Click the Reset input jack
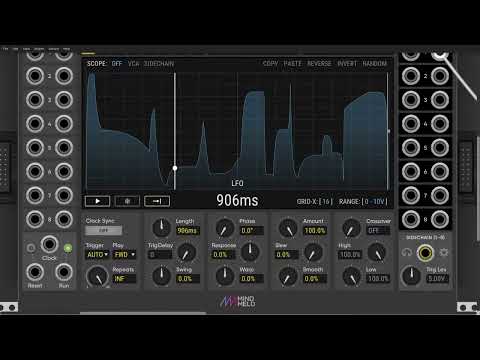The image size is (480, 360). tap(35, 272)
